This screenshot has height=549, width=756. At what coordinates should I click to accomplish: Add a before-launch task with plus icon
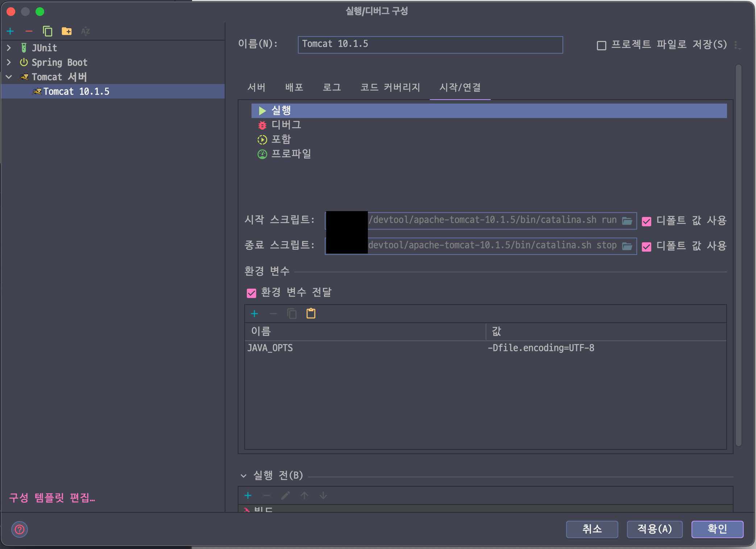tap(248, 495)
